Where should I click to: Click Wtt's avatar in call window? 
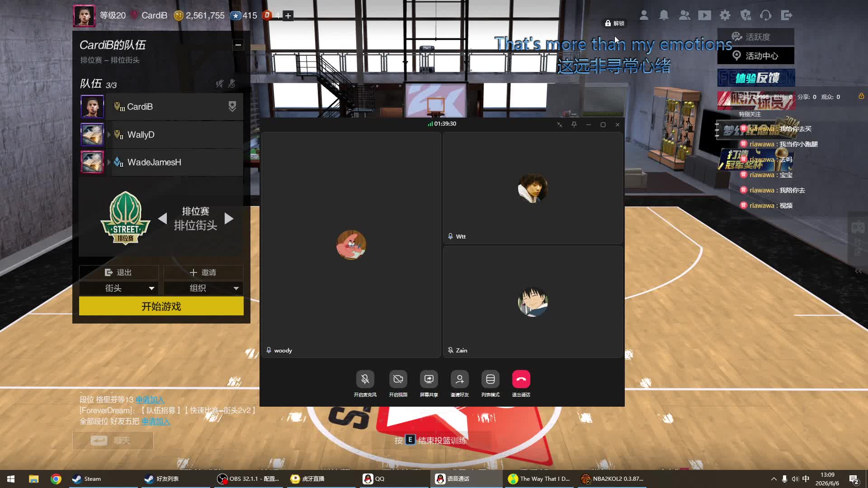click(x=533, y=188)
